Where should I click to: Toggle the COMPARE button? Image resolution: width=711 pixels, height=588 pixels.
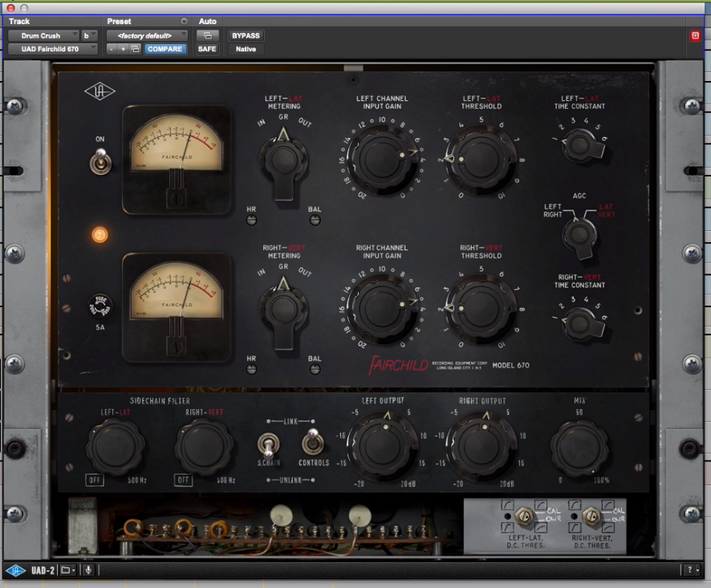(165, 49)
